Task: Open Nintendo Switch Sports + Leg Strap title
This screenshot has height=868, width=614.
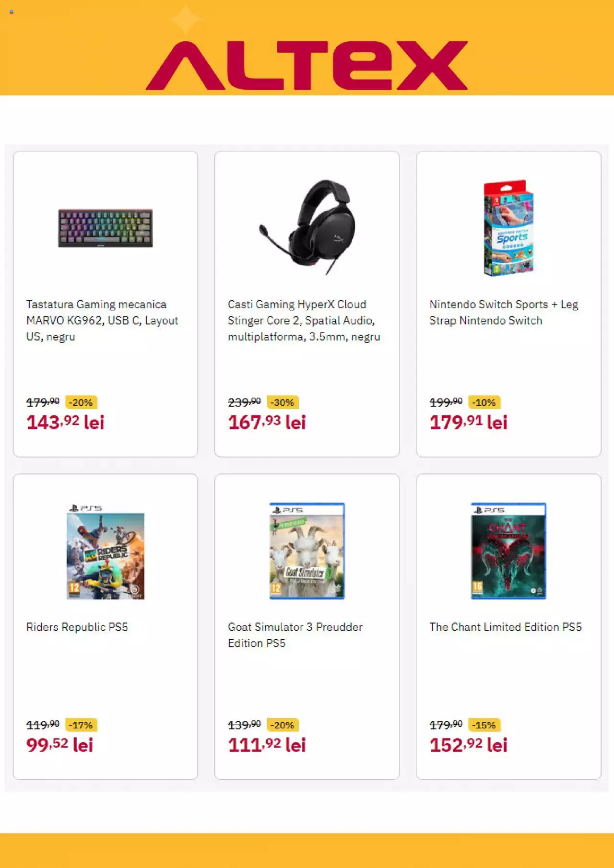Action: coord(504,312)
